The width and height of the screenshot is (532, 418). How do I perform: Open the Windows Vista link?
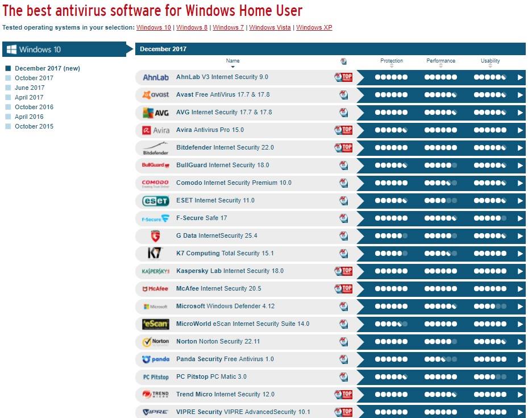click(270, 27)
